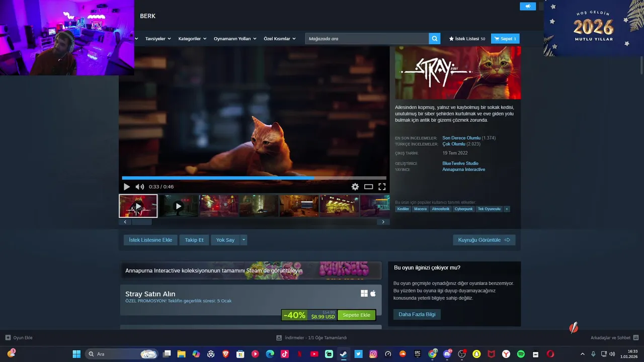Select the Kediler tag
This screenshot has height=362, width=644.
(403, 209)
